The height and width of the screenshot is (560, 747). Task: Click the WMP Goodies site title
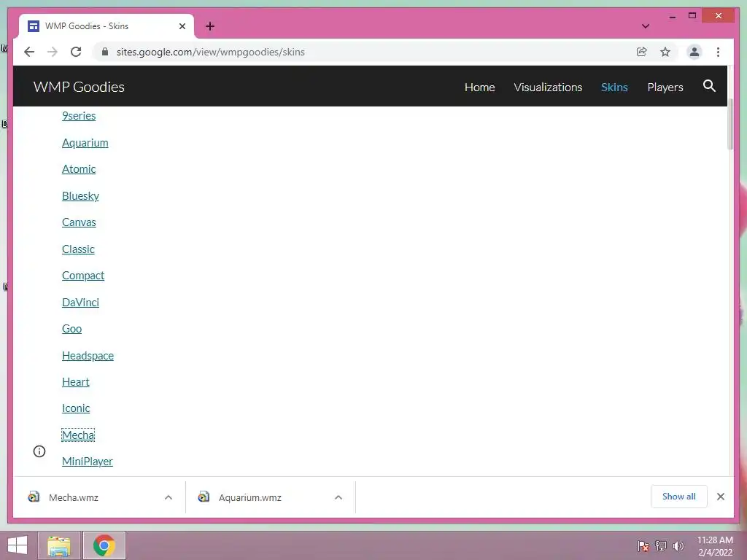tap(79, 87)
